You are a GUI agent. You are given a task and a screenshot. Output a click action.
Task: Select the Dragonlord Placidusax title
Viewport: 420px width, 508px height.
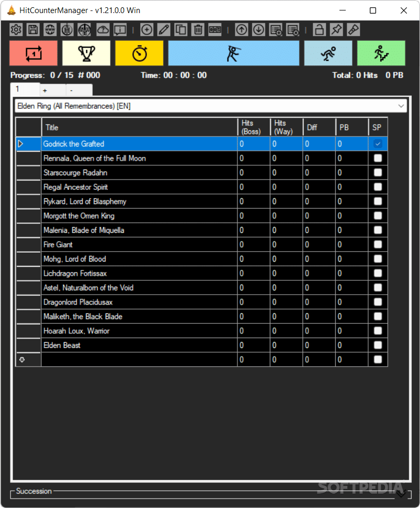click(140, 302)
